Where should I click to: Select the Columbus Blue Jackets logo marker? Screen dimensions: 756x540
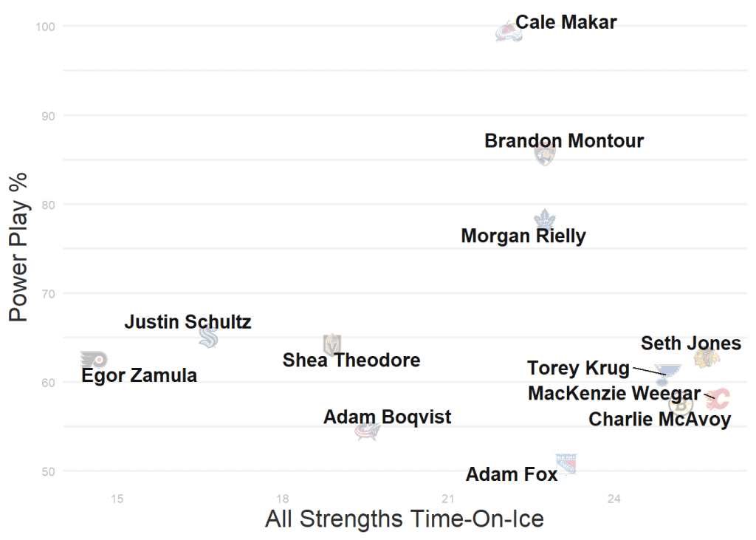(367, 431)
